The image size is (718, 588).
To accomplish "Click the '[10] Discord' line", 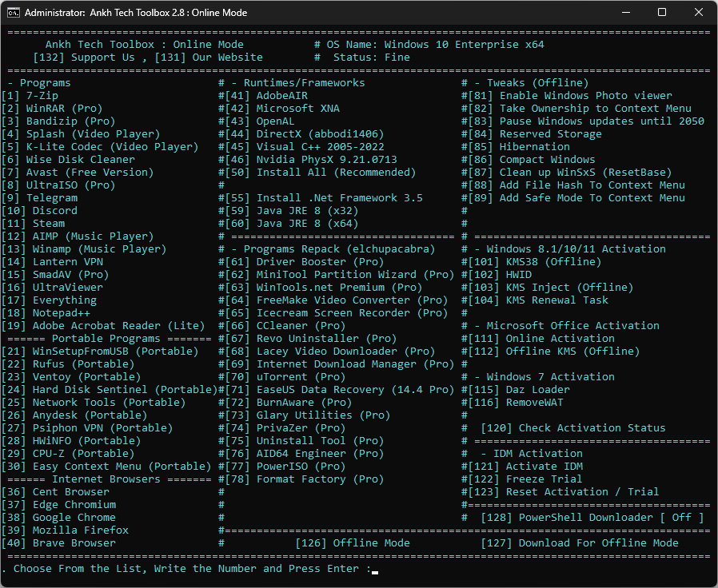I will 39,211.
